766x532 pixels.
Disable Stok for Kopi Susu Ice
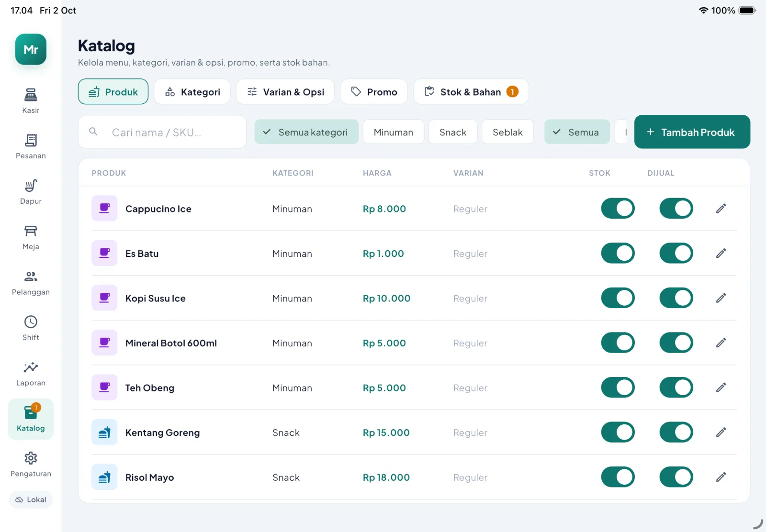click(618, 298)
